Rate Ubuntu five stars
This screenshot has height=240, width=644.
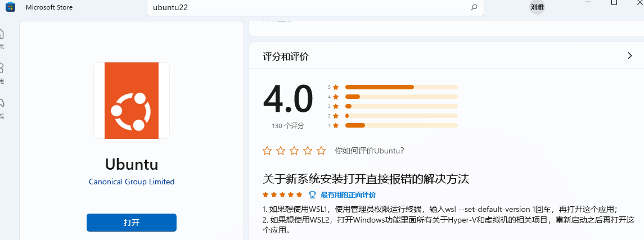click(321, 151)
